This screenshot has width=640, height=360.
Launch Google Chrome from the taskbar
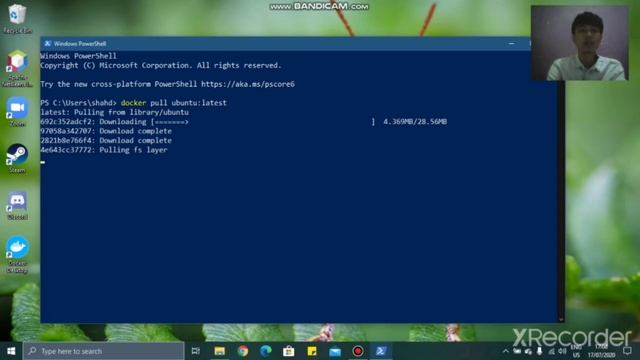243,351
